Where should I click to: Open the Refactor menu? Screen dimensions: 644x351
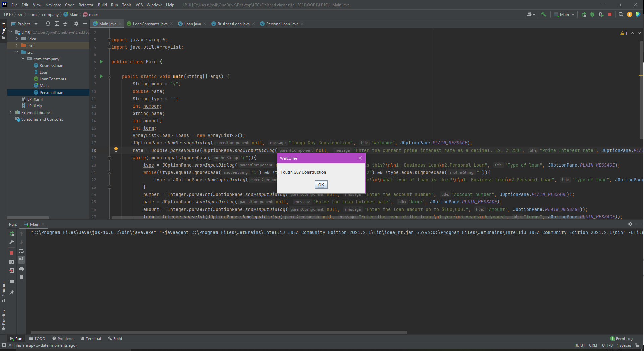point(86,5)
